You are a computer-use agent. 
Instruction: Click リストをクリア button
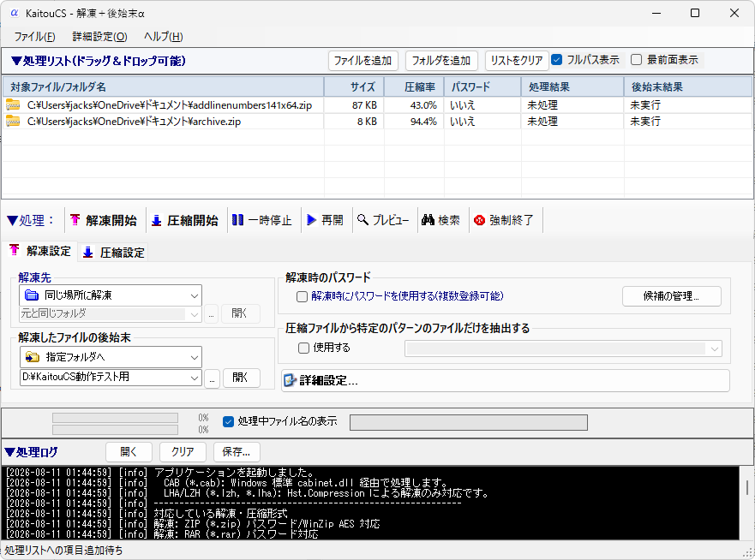517,61
